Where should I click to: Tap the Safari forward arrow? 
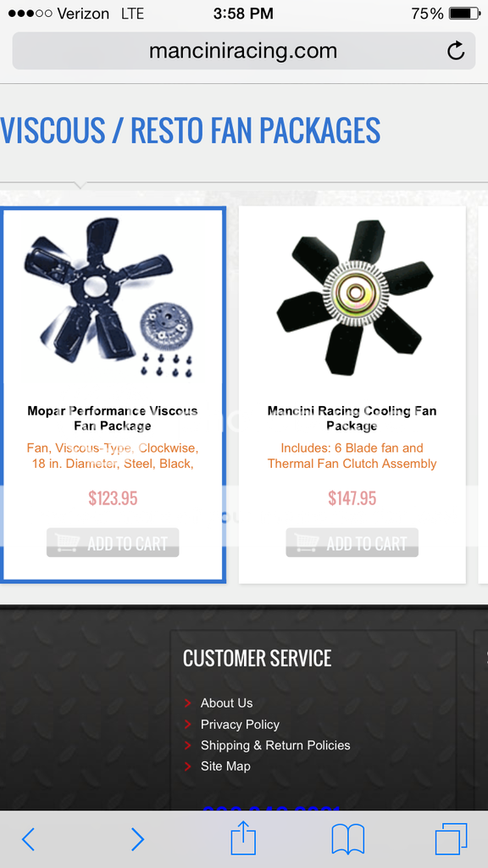[138, 839]
